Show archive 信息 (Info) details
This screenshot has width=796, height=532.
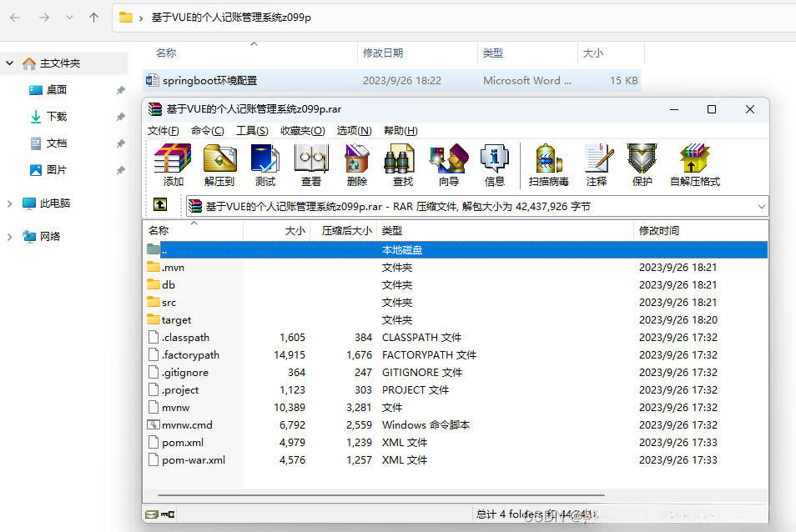click(x=494, y=164)
